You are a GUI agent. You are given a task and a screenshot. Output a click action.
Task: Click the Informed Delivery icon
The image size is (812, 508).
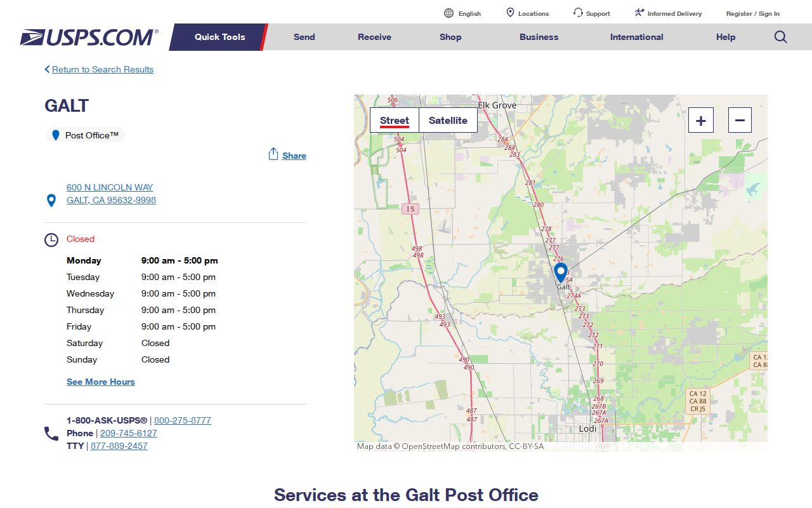tap(639, 13)
